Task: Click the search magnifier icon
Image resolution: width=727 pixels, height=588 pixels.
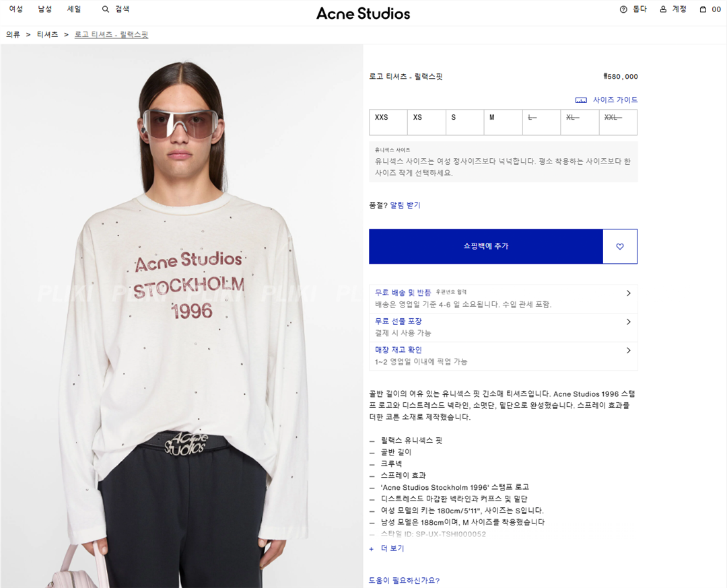Action: [x=105, y=9]
